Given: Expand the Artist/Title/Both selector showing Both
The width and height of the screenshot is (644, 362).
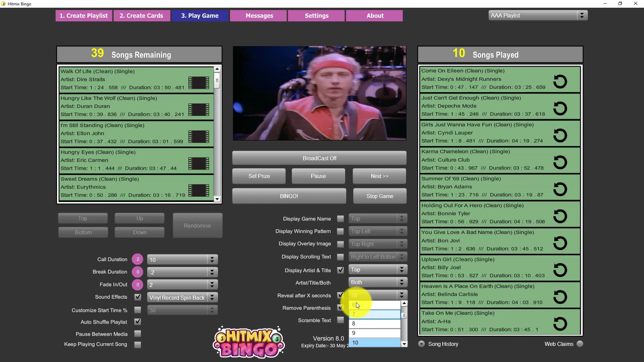Looking at the screenshot, I should pyautogui.click(x=401, y=282).
